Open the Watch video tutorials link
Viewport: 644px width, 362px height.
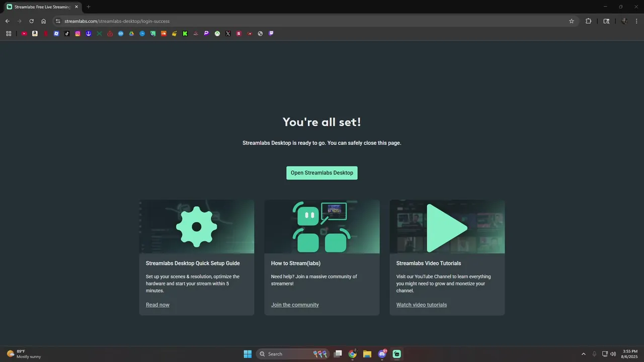tap(422, 305)
